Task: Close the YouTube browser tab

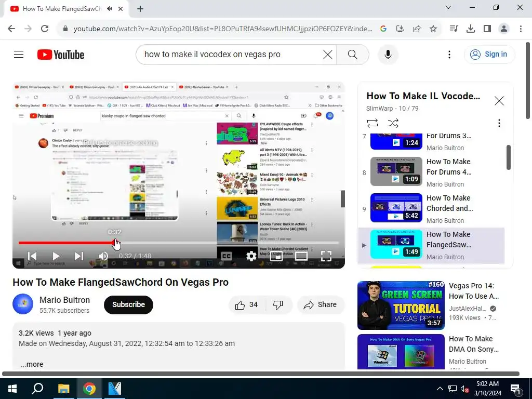Action: point(121,9)
